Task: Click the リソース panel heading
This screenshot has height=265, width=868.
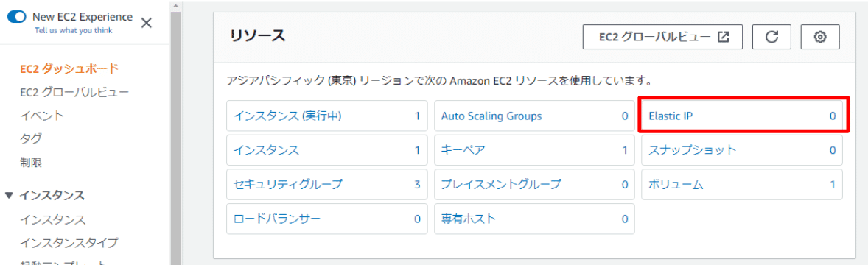Action: (x=257, y=37)
